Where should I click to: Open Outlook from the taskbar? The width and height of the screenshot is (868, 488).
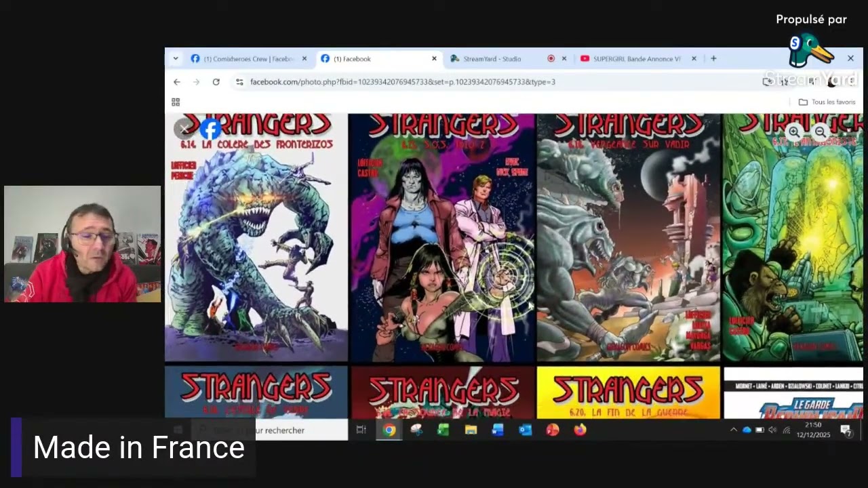coord(525,430)
